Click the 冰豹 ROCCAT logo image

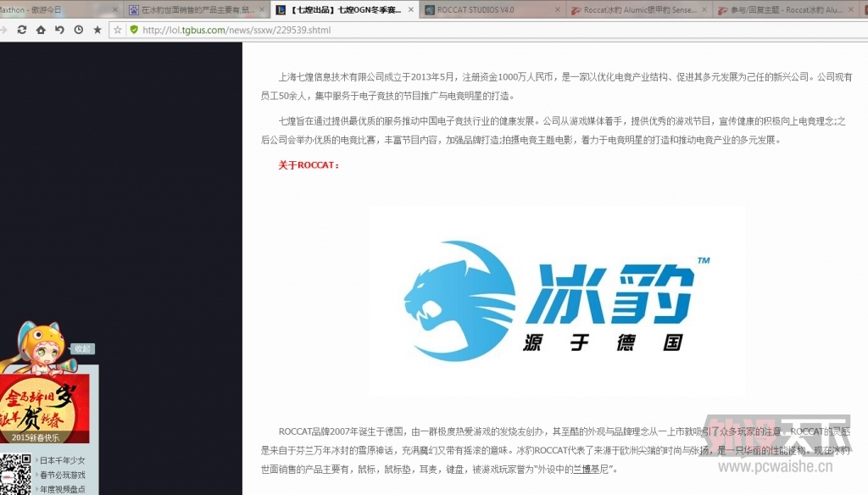(x=556, y=301)
